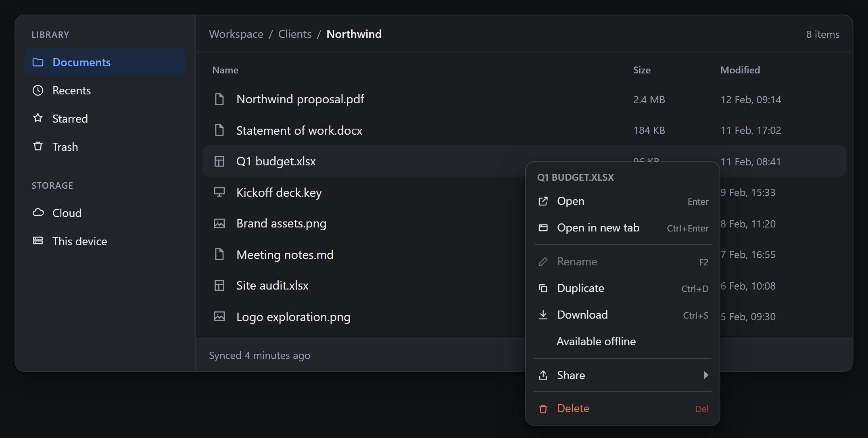Select the Rename menu entry
Screen dimensions: 868x438
coord(623,262)
